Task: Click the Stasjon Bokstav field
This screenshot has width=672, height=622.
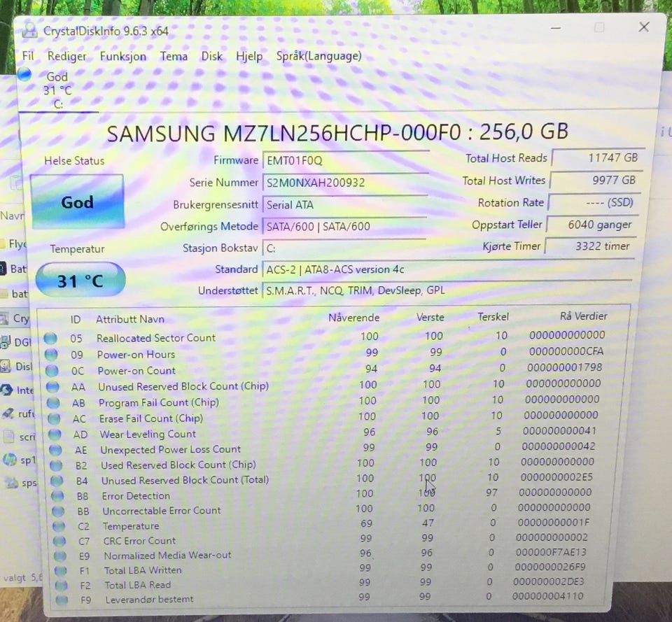Action: point(344,248)
